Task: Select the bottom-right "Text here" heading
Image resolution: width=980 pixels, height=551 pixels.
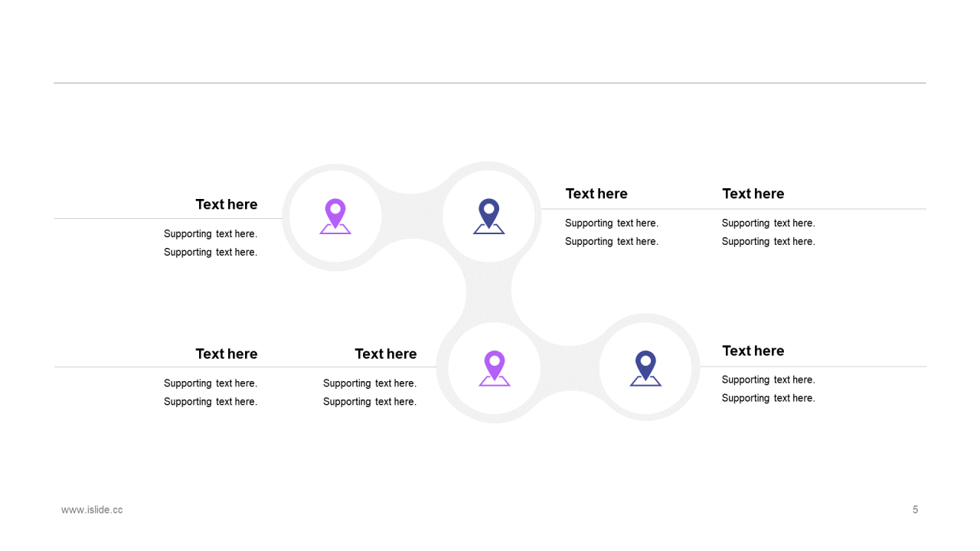Action: click(753, 350)
